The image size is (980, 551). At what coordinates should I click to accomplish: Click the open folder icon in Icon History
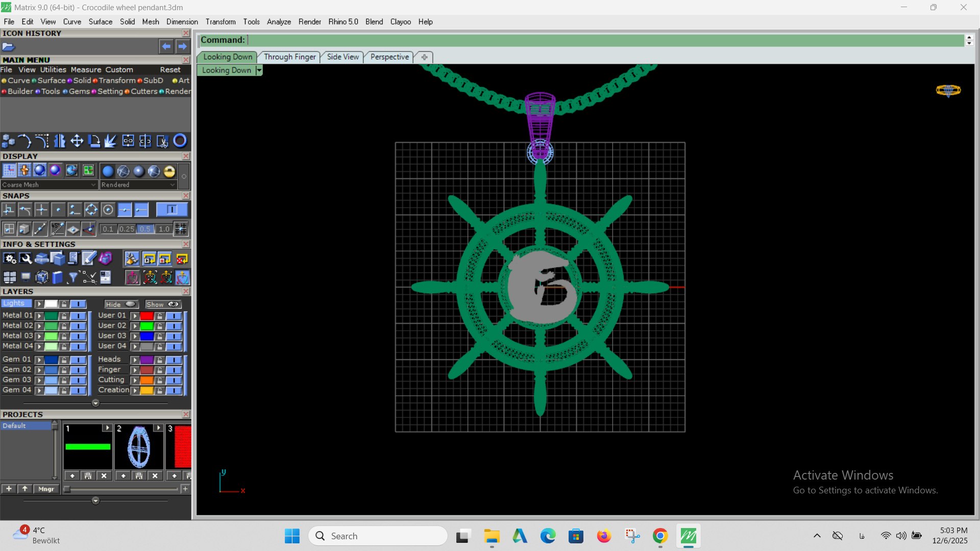[8, 47]
